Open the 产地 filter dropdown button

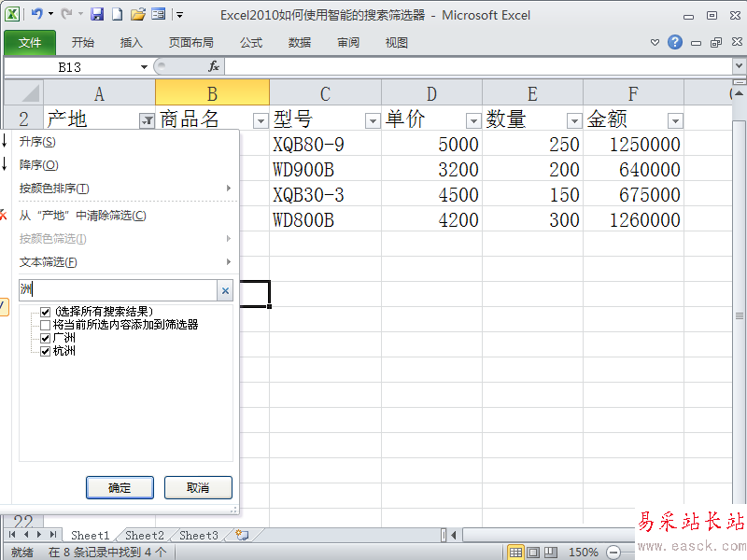[147, 121]
